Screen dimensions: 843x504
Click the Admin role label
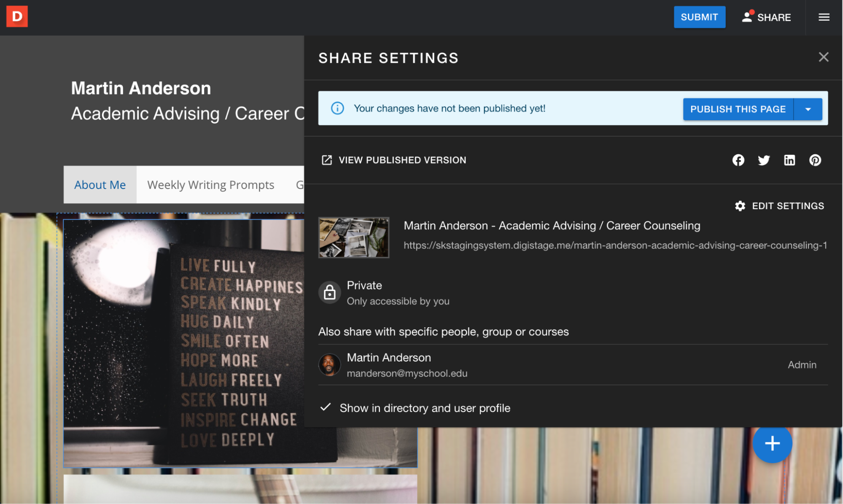coord(802,365)
